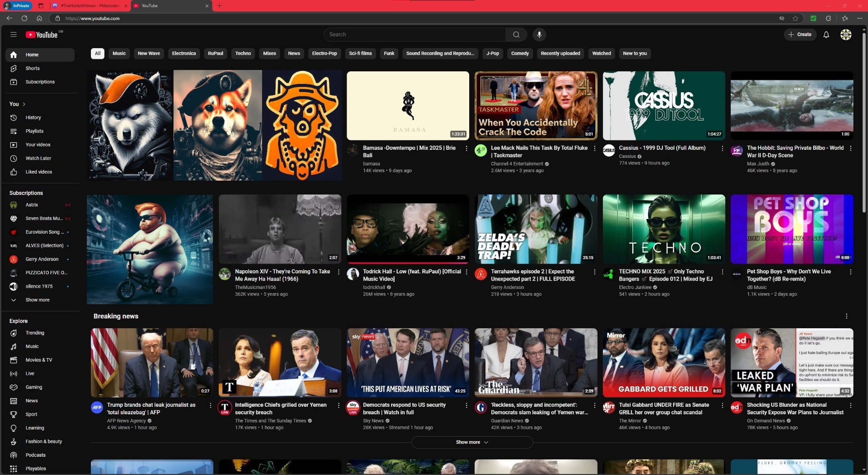
Task: Go to Home in sidebar
Action: 40,54
